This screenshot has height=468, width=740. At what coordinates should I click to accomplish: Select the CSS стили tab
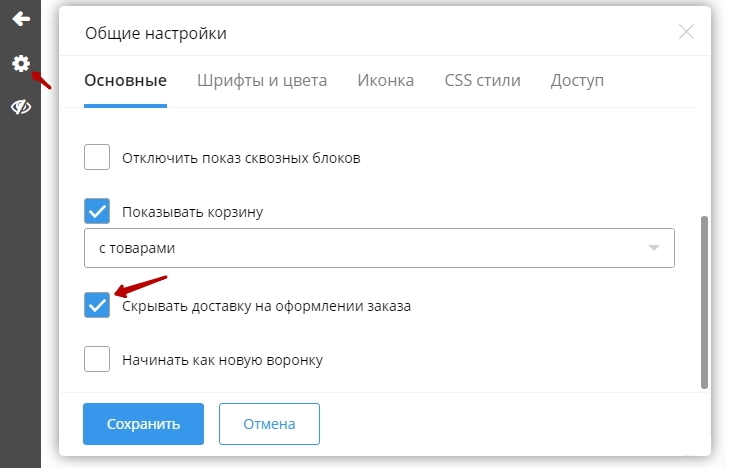pos(482,81)
